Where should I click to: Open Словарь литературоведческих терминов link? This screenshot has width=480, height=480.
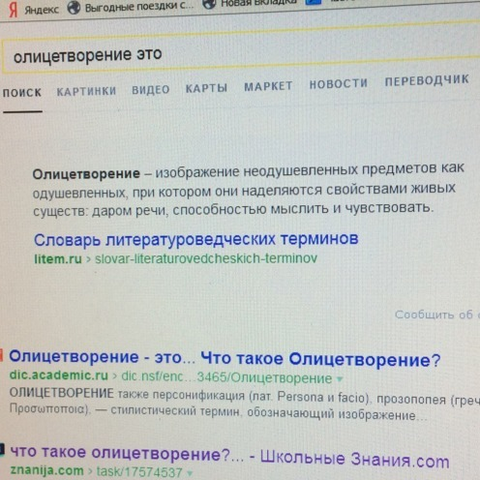pyautogui.click(x=196, y=240)
